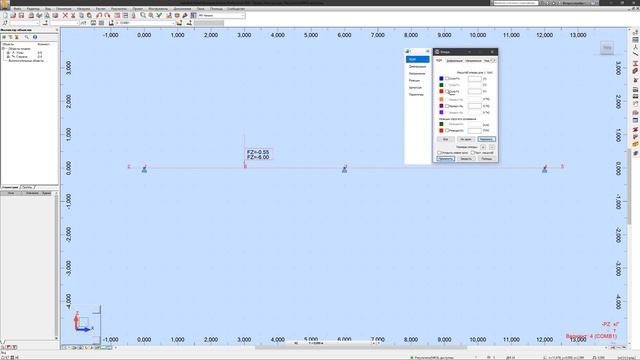Click the first magnifier zoom toolbar icon
This screenshot has height=360, width=640.
pos(143,15)
